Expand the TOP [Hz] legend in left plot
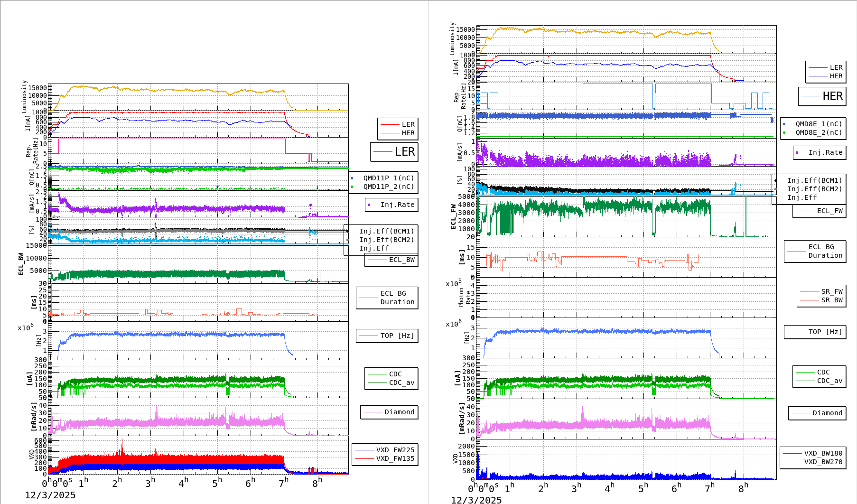Image resolution: width=857 pixels, height=504 pixels. 387,336
